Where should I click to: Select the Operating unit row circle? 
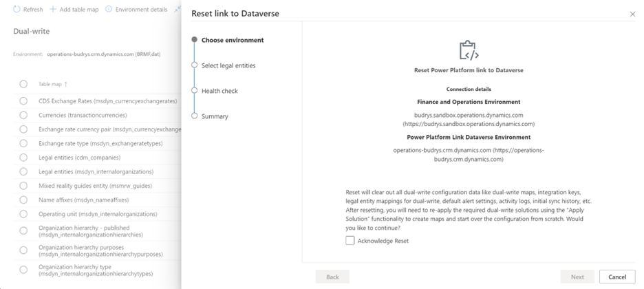[23, 214]
